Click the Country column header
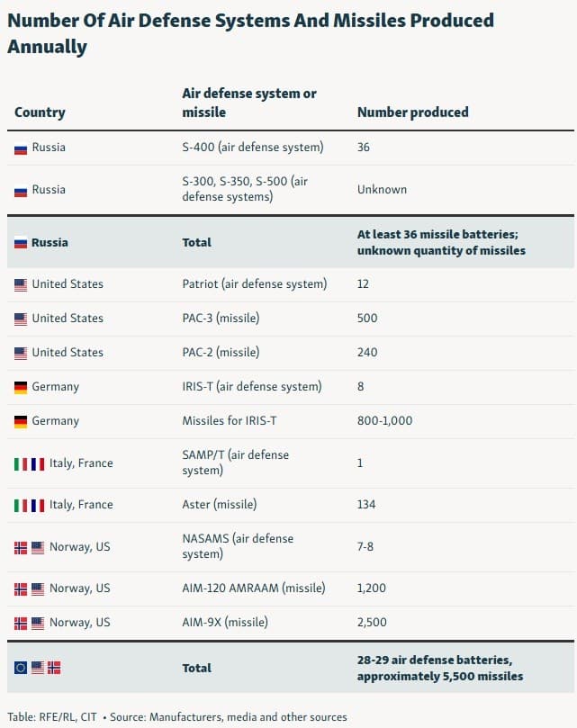The height and width of the screenshot is (728, 577). pos(40,112)
